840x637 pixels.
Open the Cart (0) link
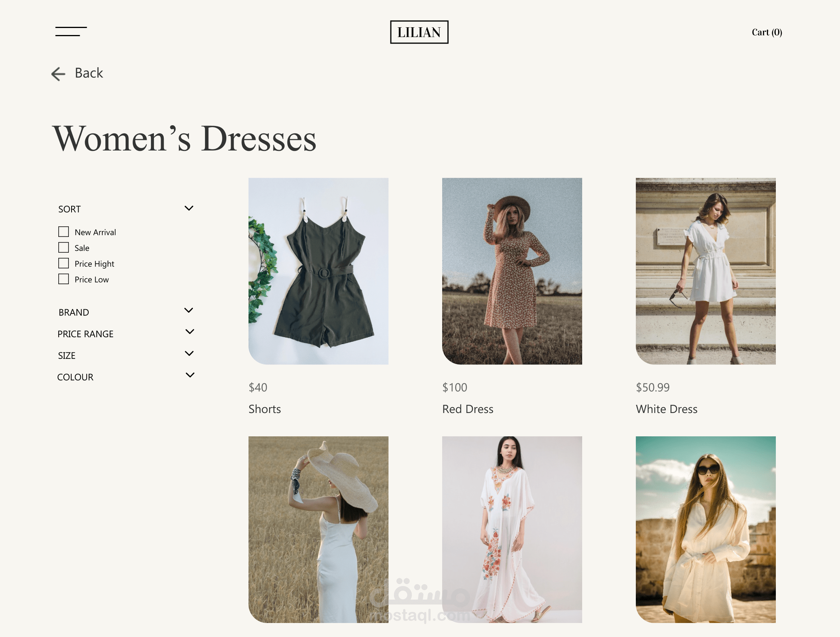[x=766, y=32]
